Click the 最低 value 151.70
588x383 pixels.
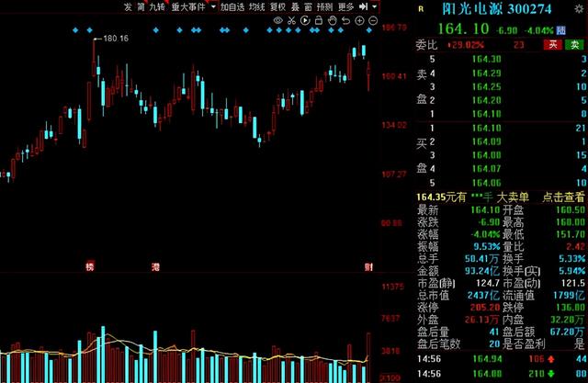[570, 234]
